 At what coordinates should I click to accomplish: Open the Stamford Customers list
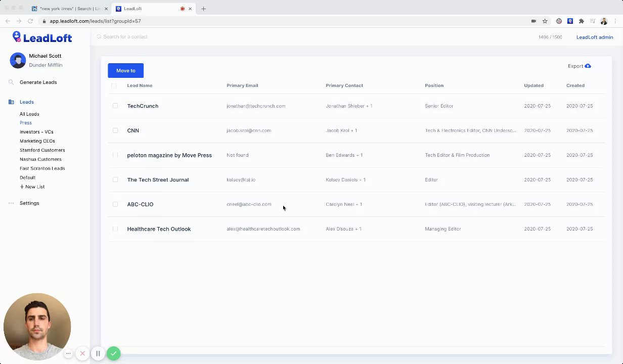pos(42,150)
